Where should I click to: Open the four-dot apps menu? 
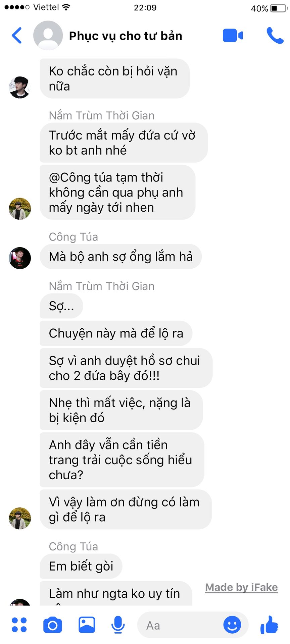[19, 625]
